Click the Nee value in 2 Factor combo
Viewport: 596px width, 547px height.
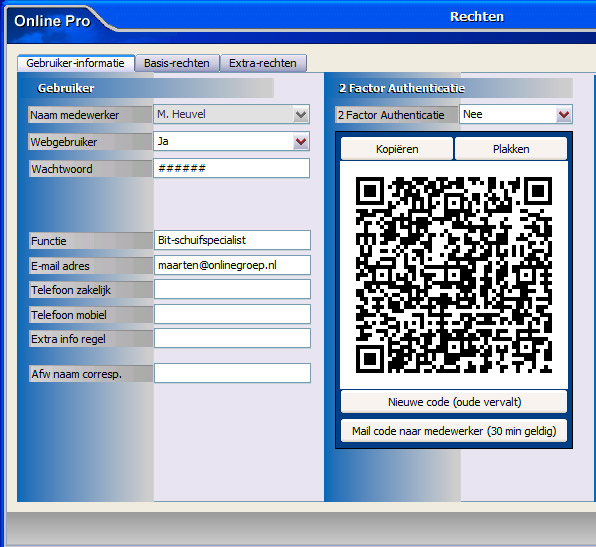click(472, 114)
